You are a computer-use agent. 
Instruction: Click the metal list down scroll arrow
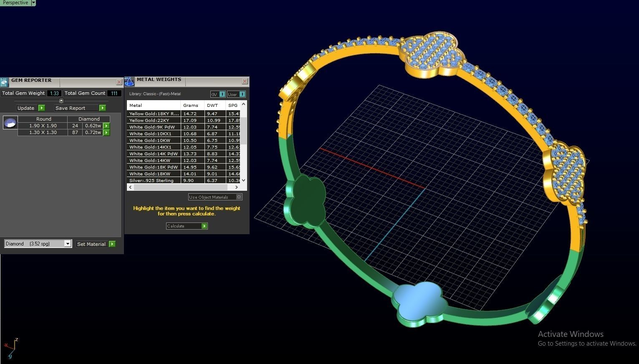[x=244, y=180]
